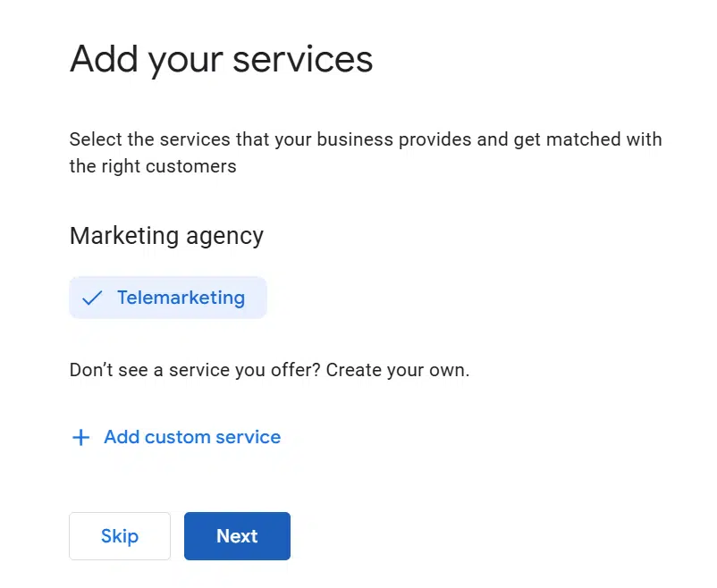The image size is (717, 588).
Task: Click the word 'services' in page title
Action: (x=303, y=60)
